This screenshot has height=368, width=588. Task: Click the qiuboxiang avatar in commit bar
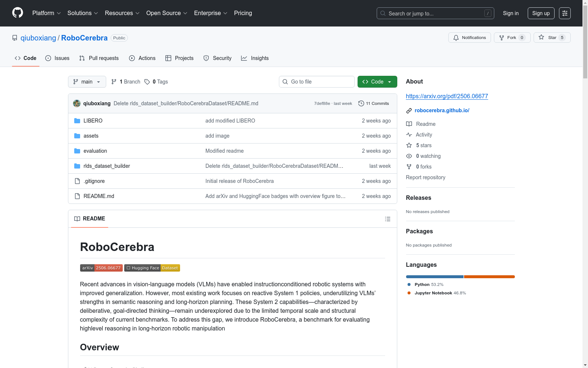tap(77, 103)
